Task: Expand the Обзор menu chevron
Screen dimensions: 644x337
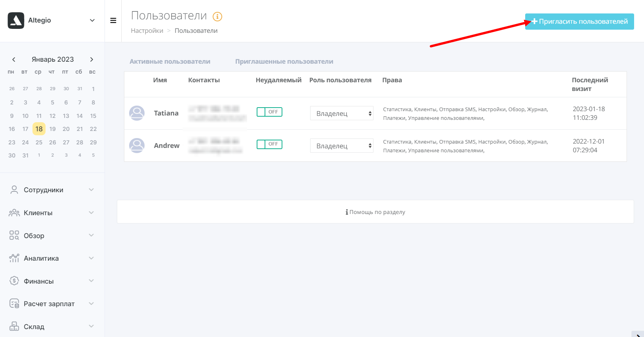Action: point(91,235)
